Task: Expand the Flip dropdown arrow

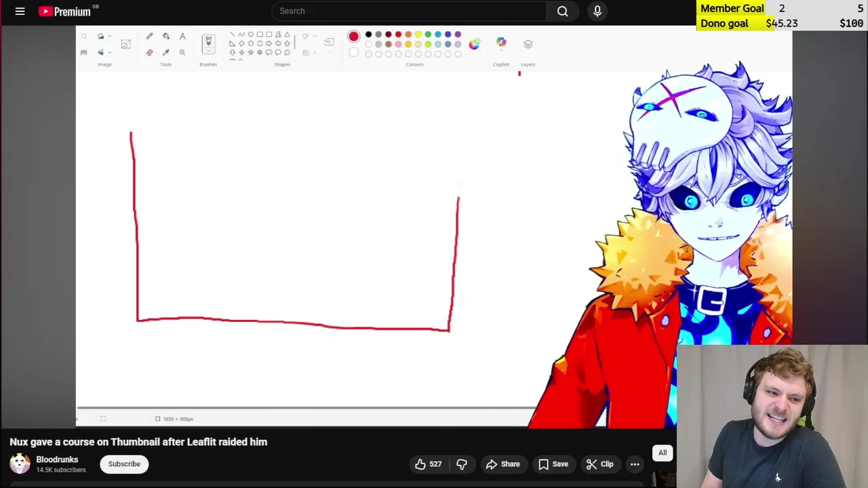Action: (110, 52)
